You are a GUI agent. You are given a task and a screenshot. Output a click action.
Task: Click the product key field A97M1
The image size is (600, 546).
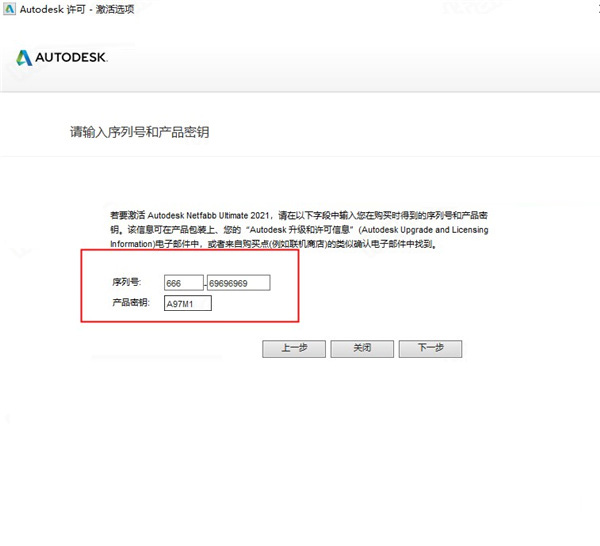(x=188, y=303)
